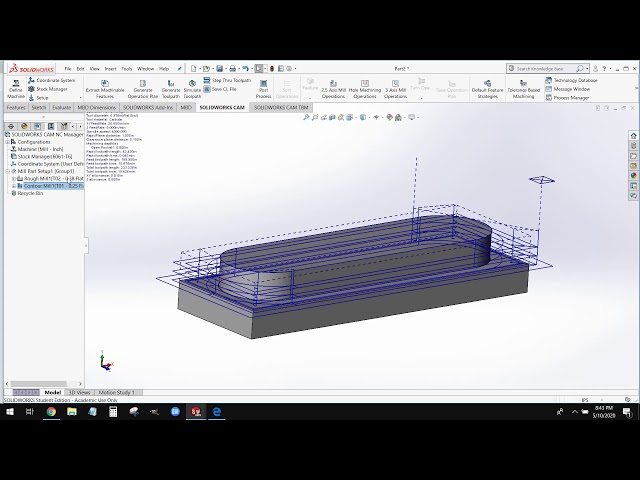Screen dimensions: 640x480
Task: Switch to the Features tab
Action: pos(16,107)
